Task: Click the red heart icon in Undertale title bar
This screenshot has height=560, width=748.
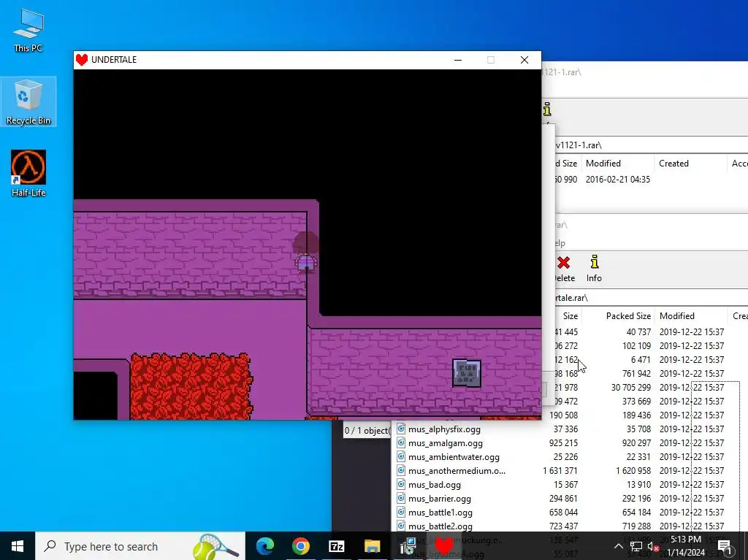Action: 82,60
